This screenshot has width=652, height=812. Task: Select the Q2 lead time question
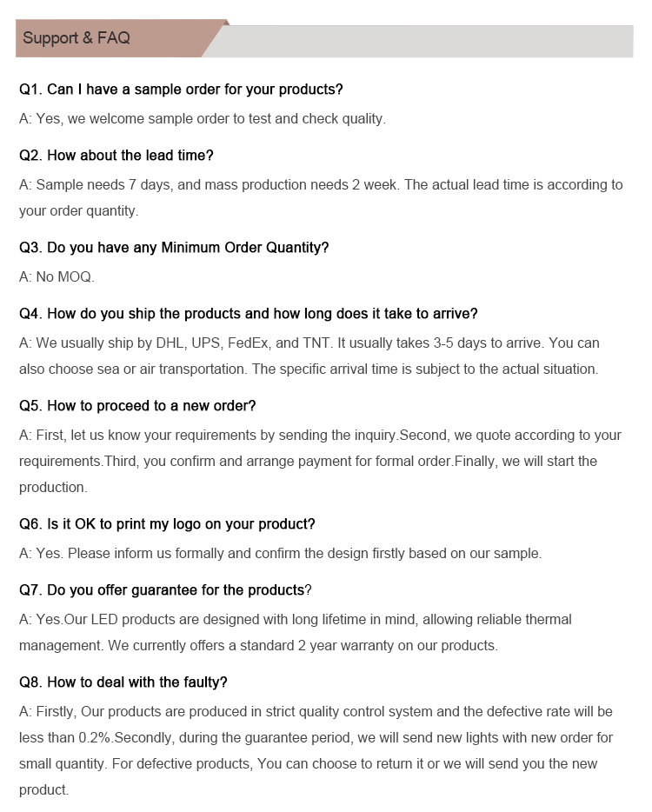pyautogui.click(x=116, y=156)
